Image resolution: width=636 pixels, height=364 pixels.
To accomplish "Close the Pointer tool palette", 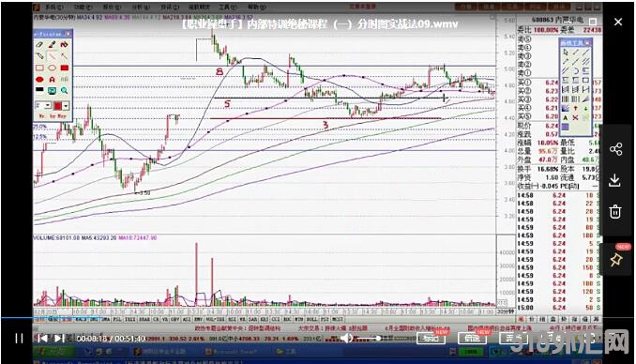I will click(x=68, y=34).
